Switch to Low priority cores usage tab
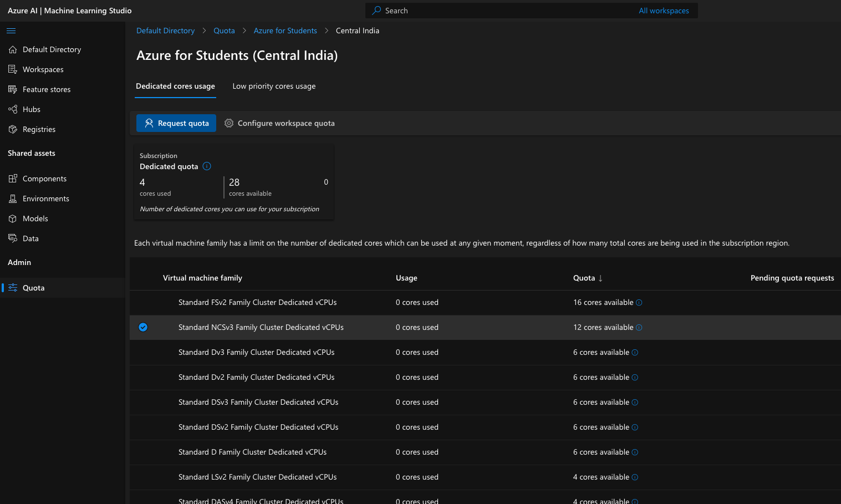841x504 pixels. pyautogui.click(x=274, y=86)
